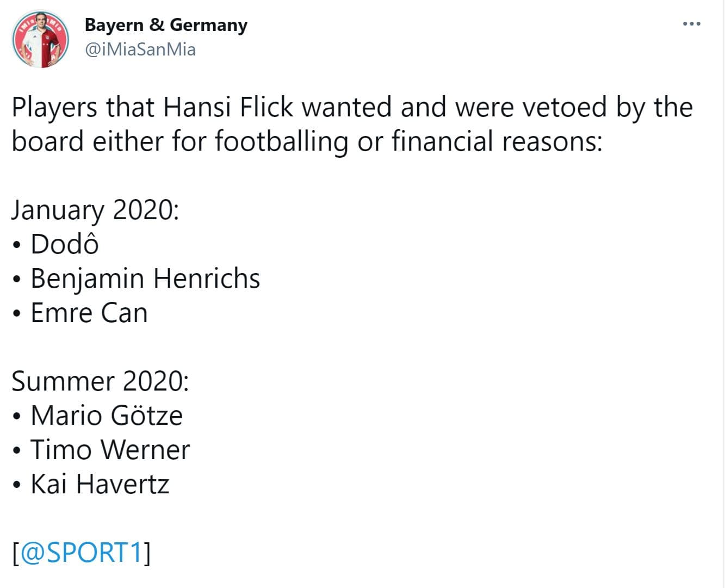
Task: Click the Emre Can list entry
Action: tap(89, 313)
